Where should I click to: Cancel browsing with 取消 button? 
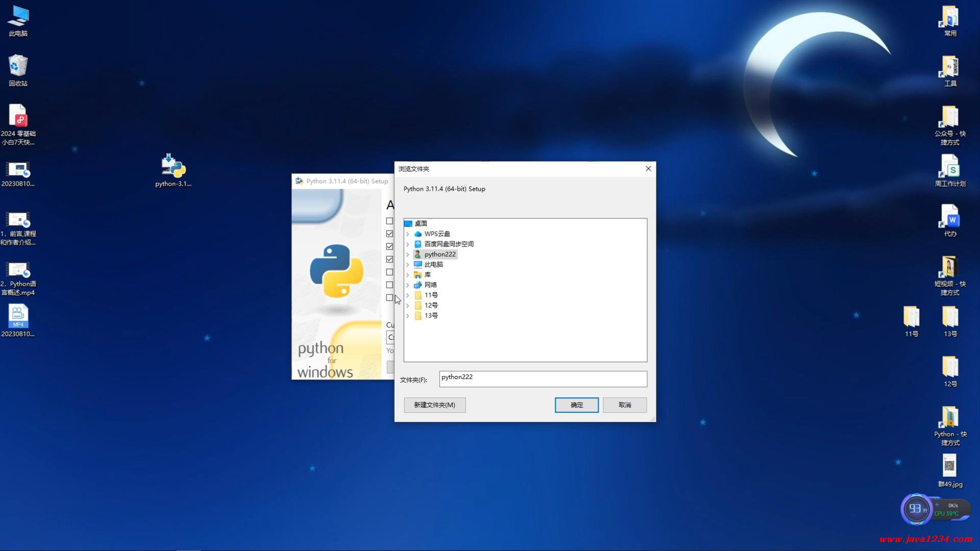[625, 405]
